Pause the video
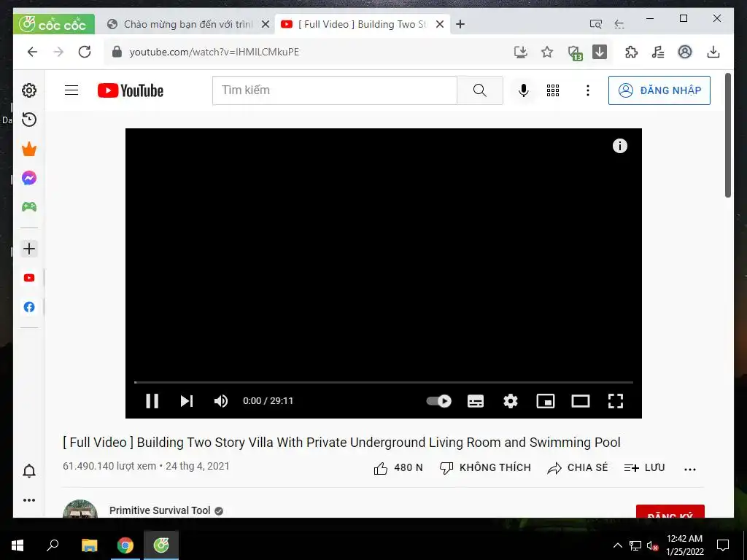 point(152,401)
